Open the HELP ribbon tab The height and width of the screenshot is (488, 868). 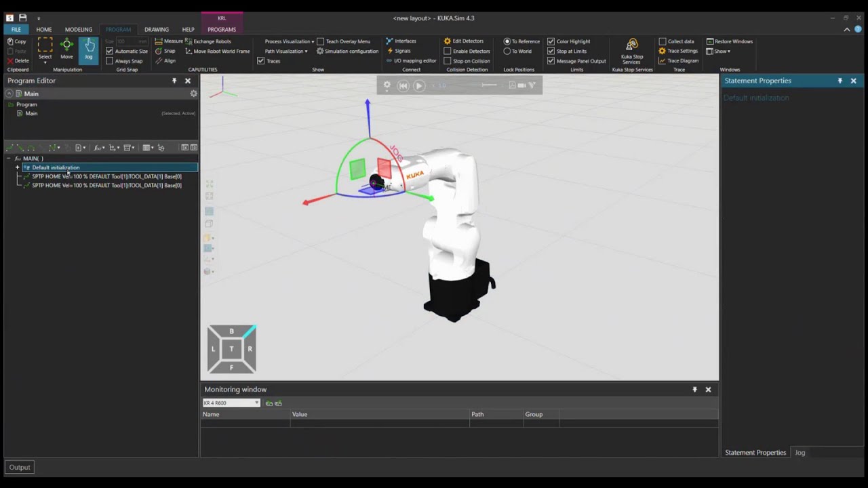click(188, 30)
